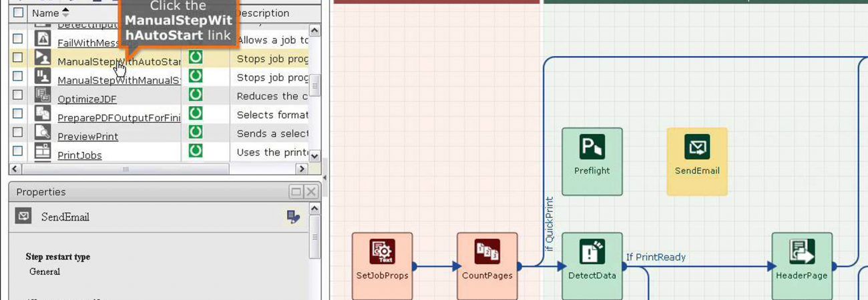Click the step list horizontal scrollbar thumb
868x300 pixels.
125,169
